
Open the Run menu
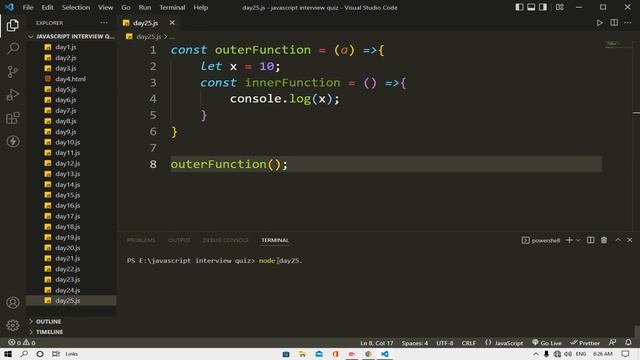point(144,7)
